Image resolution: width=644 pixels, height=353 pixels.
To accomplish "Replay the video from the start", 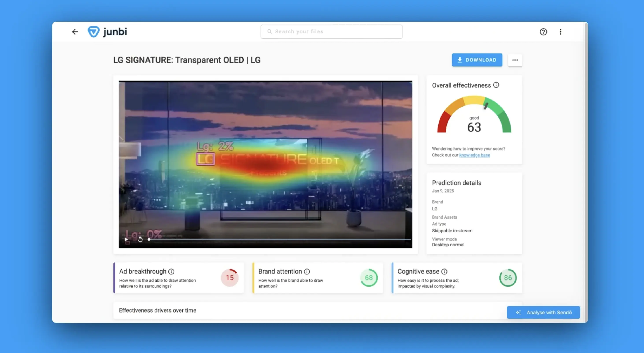I will click(140, 239).
